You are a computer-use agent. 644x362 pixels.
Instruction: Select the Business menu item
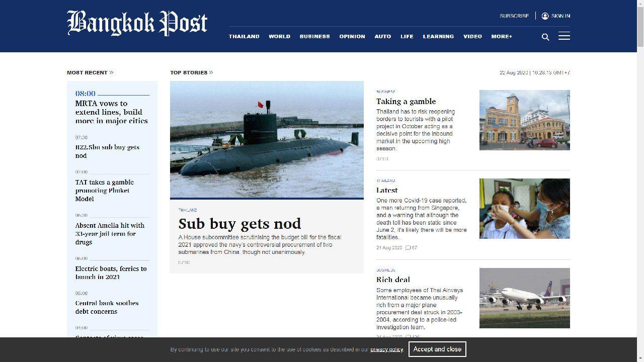click(314, 37)
